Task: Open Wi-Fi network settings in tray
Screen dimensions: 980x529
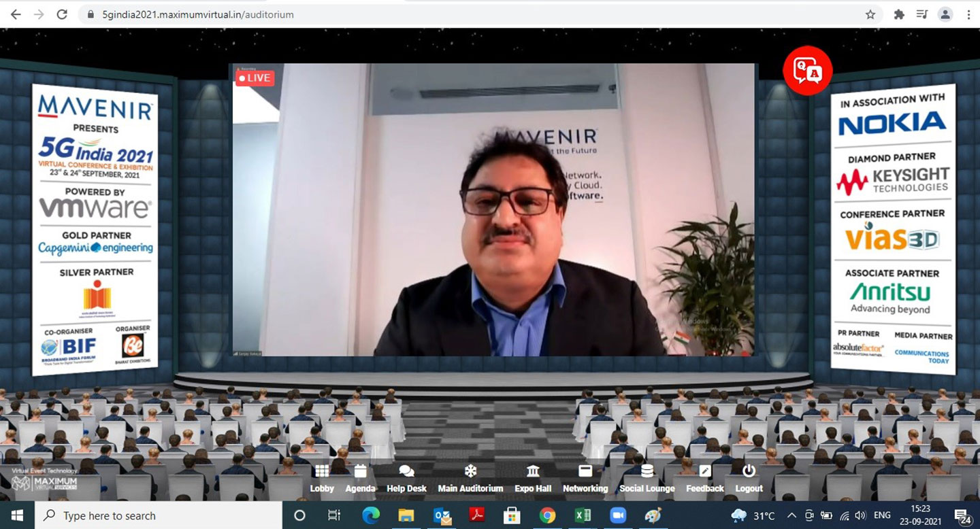Action: click(844, 515)
